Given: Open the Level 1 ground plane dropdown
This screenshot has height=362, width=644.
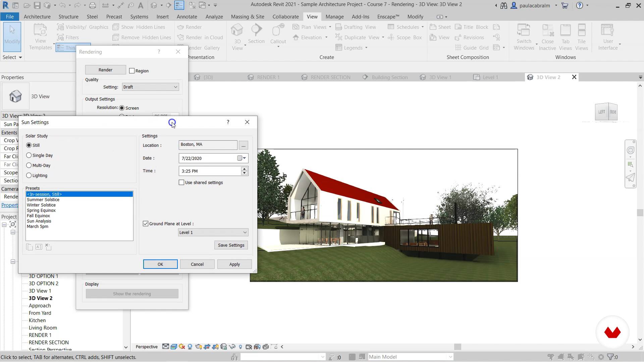Looking at the screenshot, I should click(213, 232).
